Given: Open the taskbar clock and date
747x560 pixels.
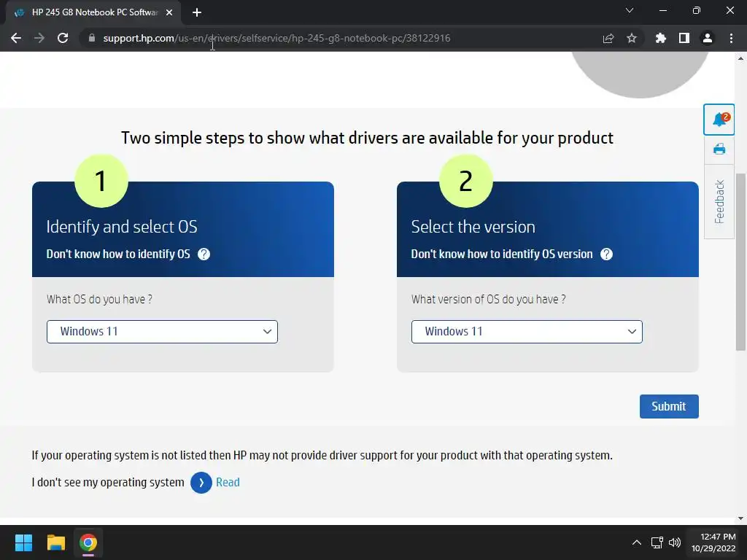Looking at the screenshot, I should [x=713, y=542].
